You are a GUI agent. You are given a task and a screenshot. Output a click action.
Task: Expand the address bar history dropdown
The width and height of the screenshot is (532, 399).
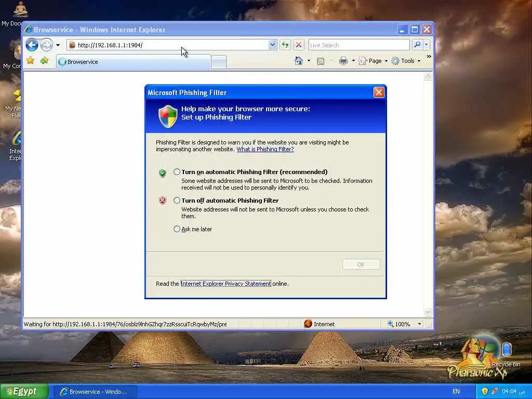tap(272, 45)
